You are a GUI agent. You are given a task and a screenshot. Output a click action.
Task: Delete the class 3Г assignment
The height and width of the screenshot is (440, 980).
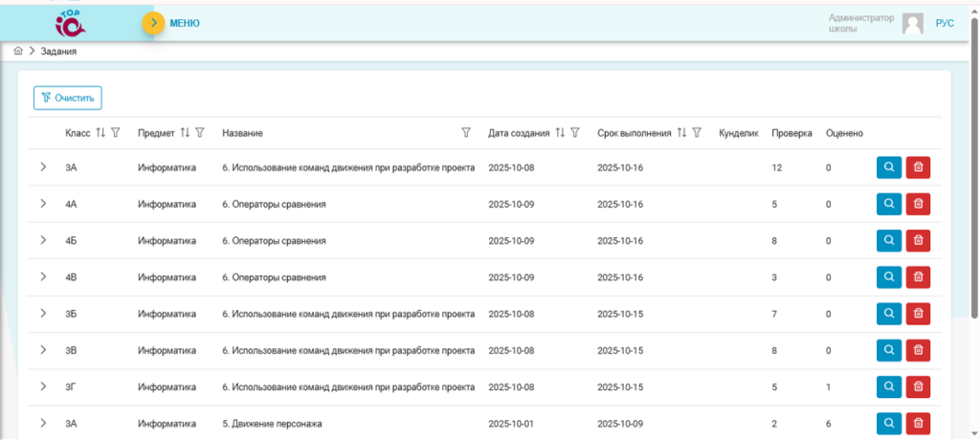click(x=917, y=386)
